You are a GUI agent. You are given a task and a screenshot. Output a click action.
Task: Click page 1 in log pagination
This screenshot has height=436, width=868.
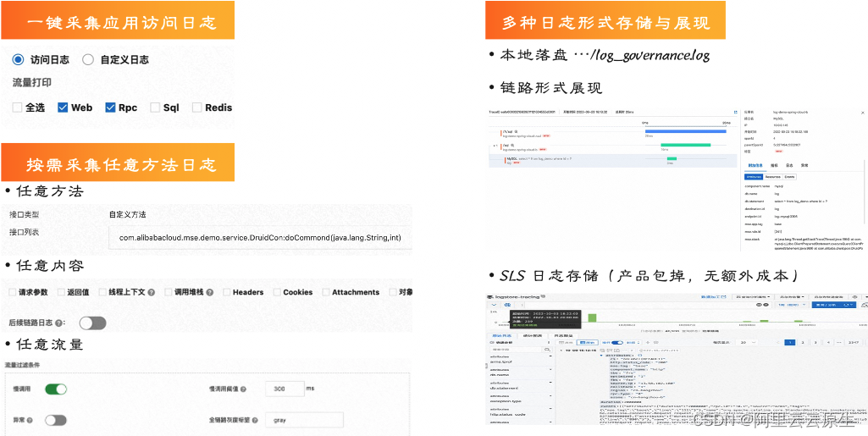tap(790, 343)
